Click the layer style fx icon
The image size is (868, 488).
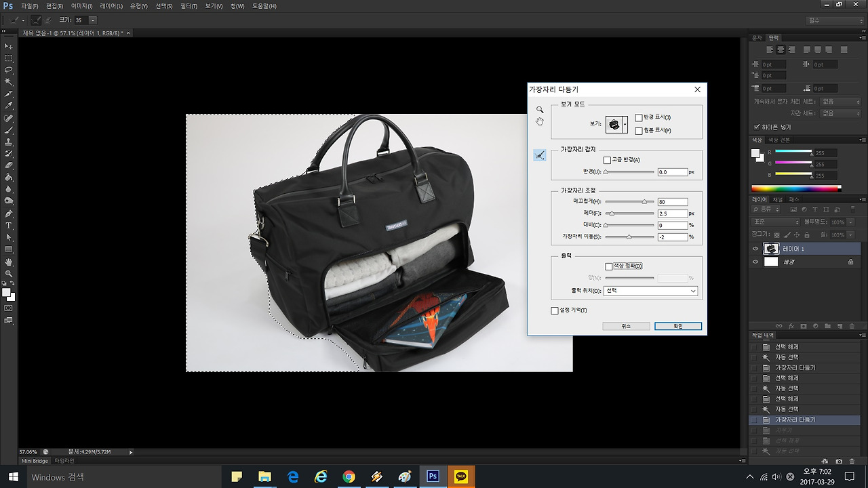tap(791, 326)
